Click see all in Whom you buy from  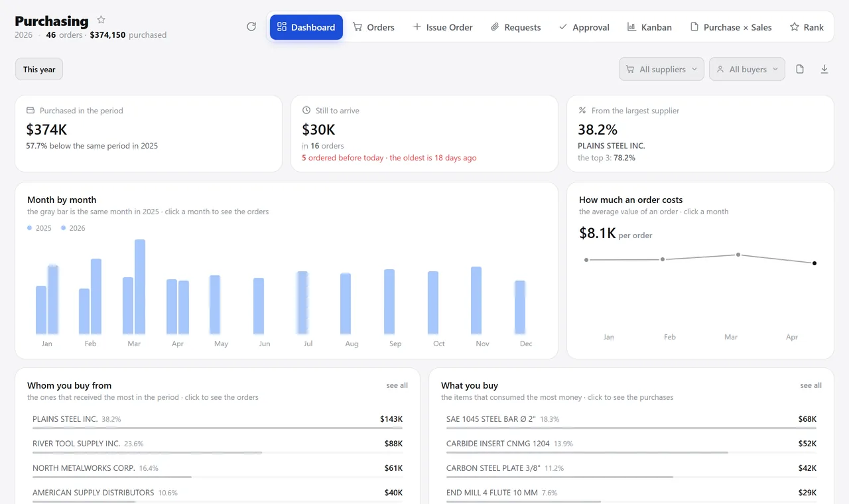[x=397, y=385]
